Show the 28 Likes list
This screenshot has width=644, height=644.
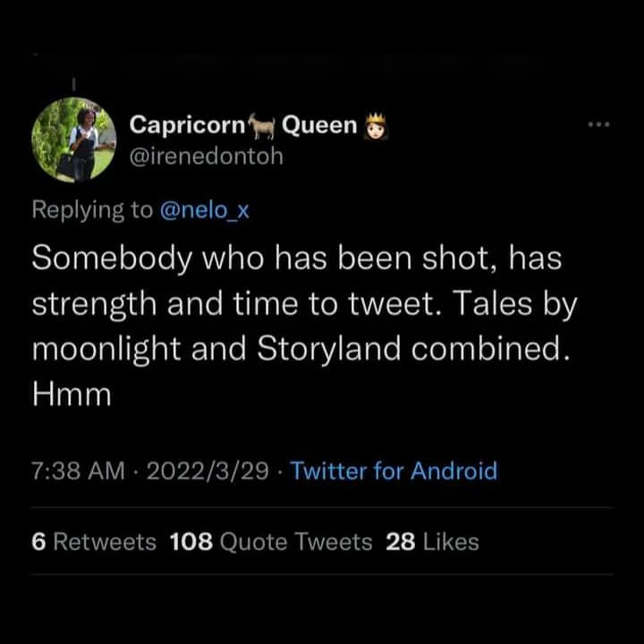[x=432, y=541]
